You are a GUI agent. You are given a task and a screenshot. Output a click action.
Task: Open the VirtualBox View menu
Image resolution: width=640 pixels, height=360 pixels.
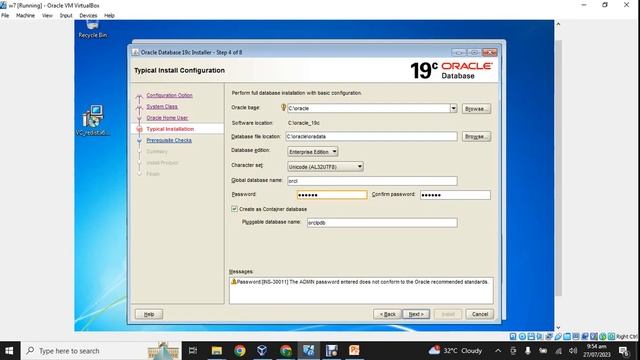point(47,16)
